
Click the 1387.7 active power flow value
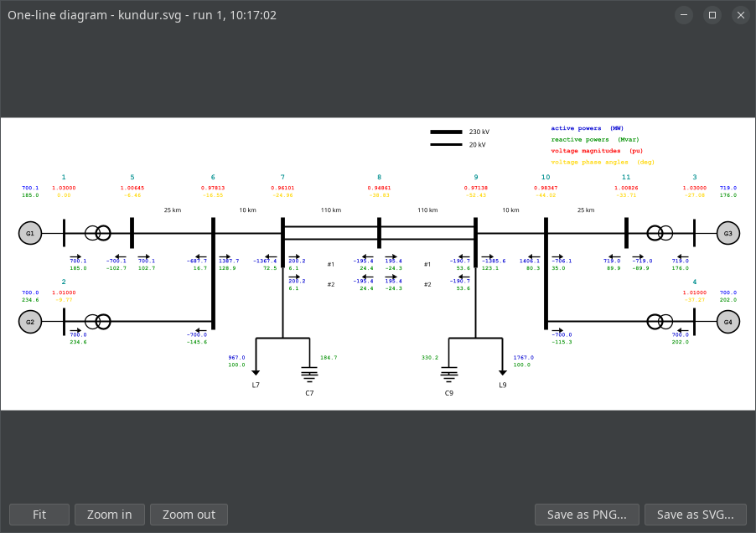pos(229,261)
